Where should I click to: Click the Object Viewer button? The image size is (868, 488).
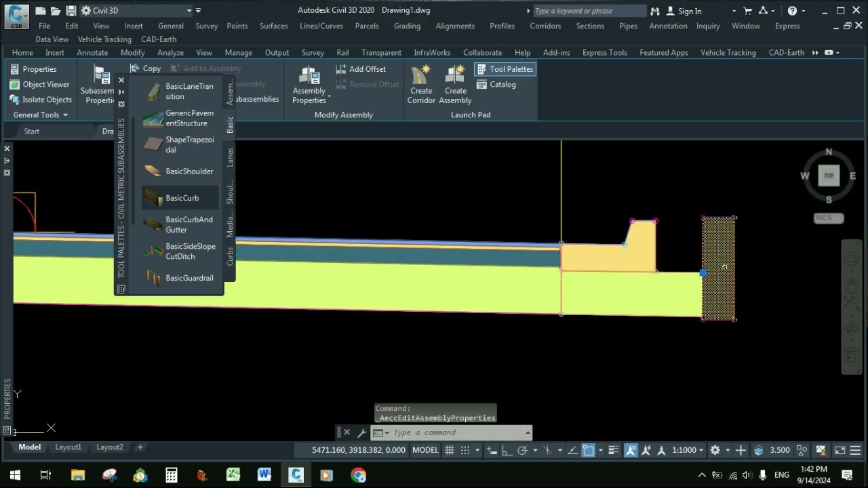click(40, 85)
